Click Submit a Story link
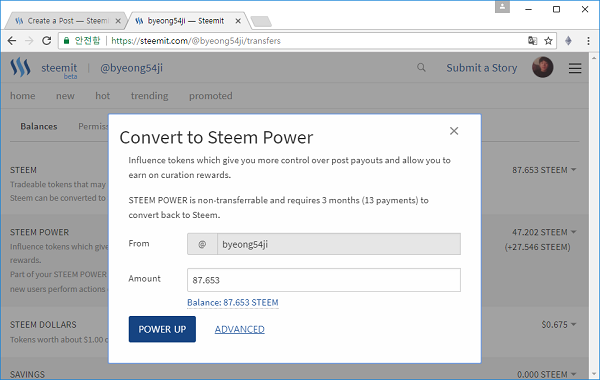 point(481,68)
